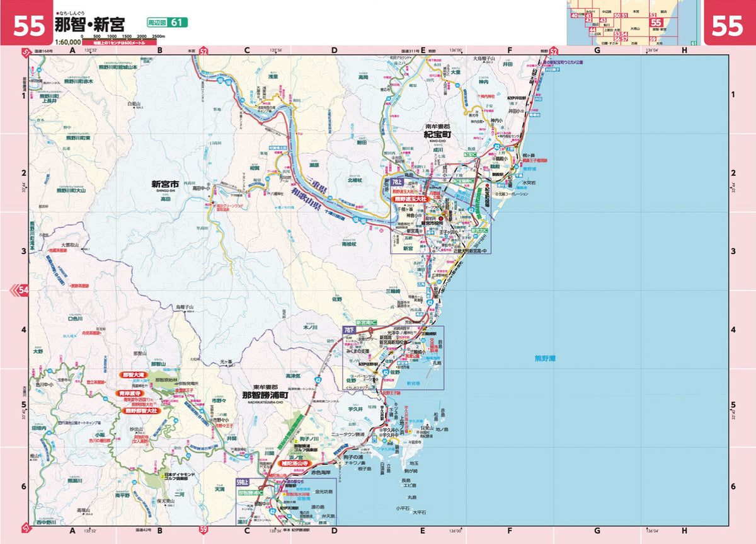Click the 52 page marker beside 熊野
Image resolution: width=756 pixels, height=544 pixels.
click(554, 51)
